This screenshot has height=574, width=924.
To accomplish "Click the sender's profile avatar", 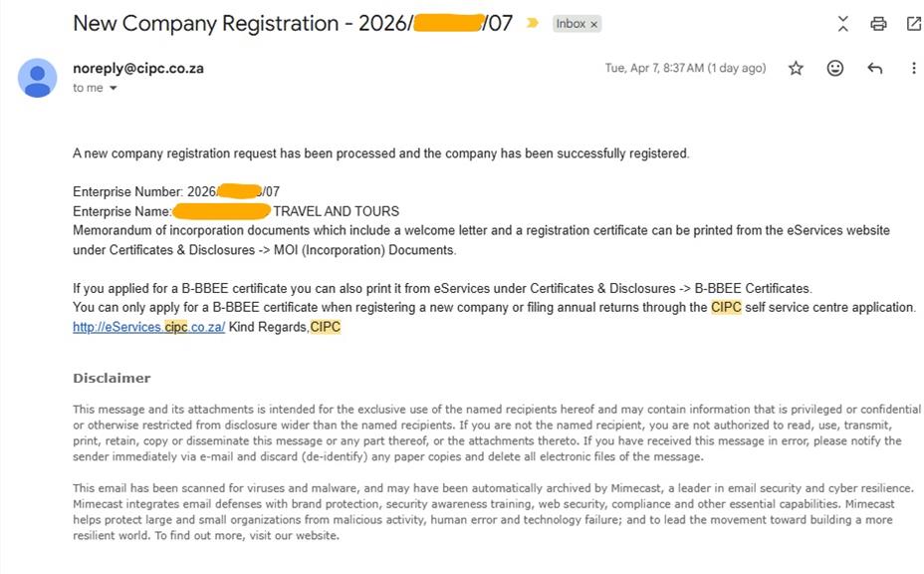I will pyautogui.click(x=38, y=78).
